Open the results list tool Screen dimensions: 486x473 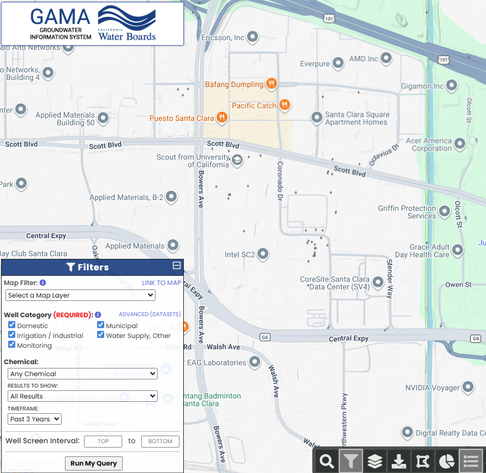[x=471, y=461]
